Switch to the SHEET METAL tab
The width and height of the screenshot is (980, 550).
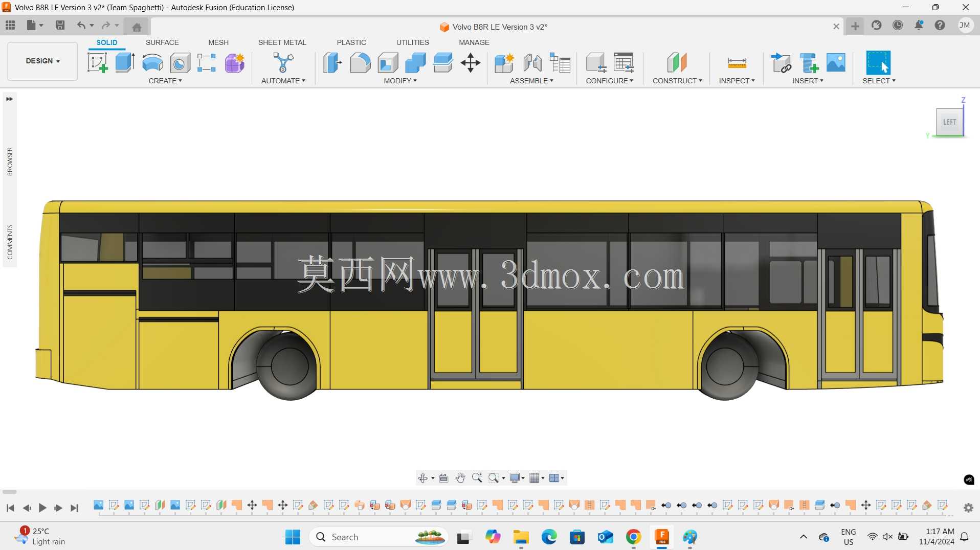tap(282, 42)
